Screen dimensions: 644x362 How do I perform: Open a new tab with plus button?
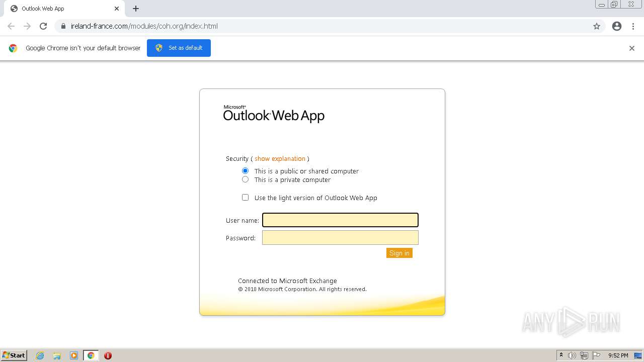point(136,9)
